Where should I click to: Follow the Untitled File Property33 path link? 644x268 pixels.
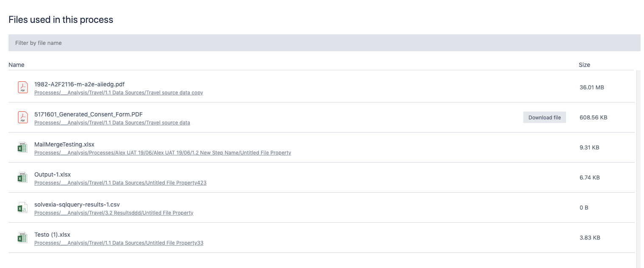[119, 243]
